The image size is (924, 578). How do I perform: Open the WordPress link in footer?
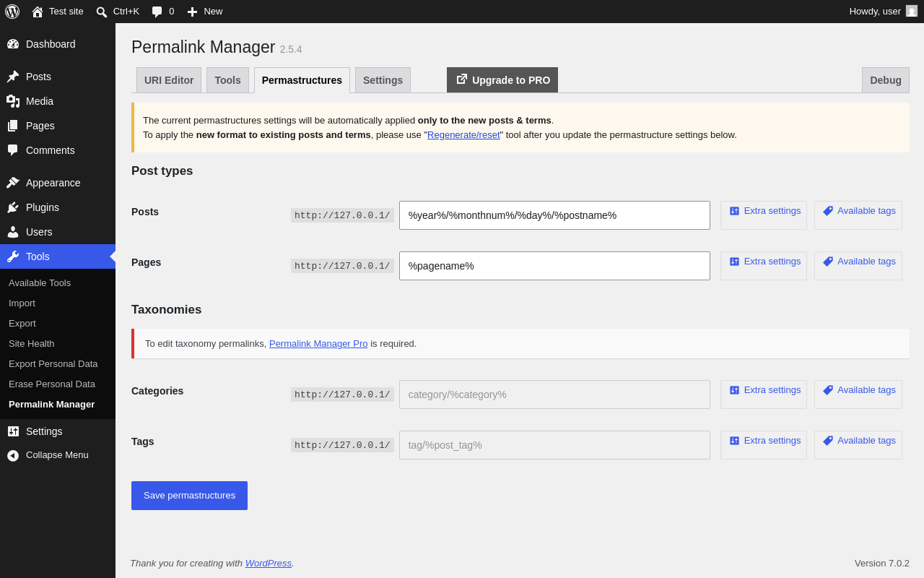pos(269,563)
